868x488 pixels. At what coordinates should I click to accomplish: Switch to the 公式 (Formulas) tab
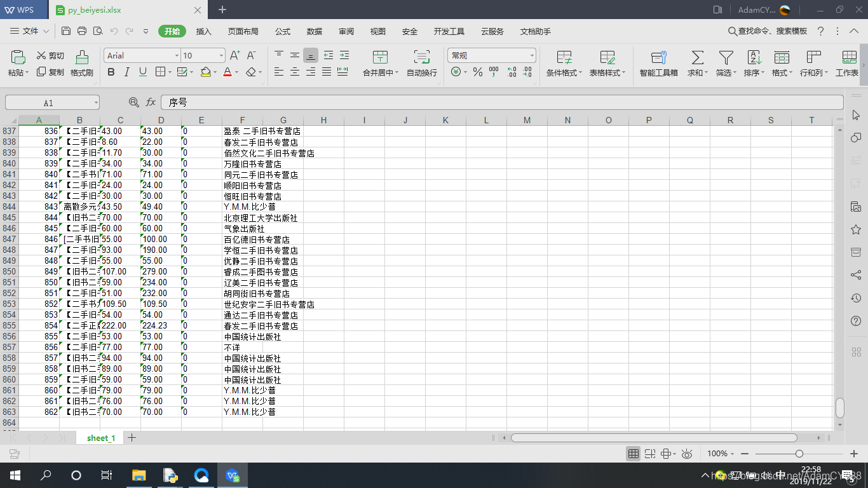(x=283, y=31)
